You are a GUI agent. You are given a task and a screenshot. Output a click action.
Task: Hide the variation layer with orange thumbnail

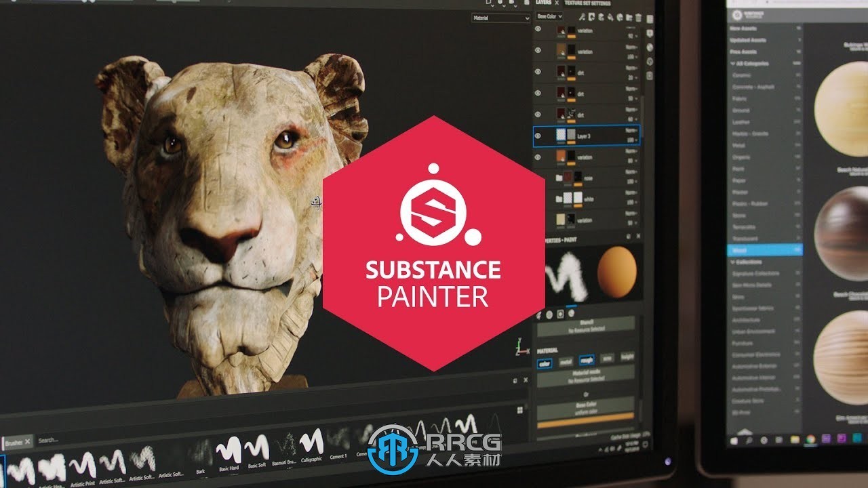538,157
